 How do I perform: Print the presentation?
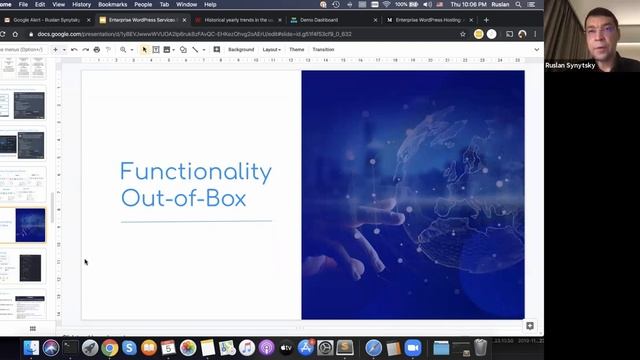tap(97, 49)
